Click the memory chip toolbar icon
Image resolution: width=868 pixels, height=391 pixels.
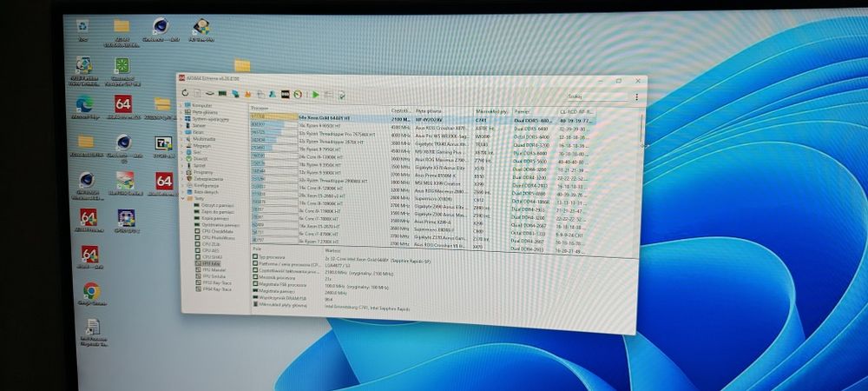(222, 94)
